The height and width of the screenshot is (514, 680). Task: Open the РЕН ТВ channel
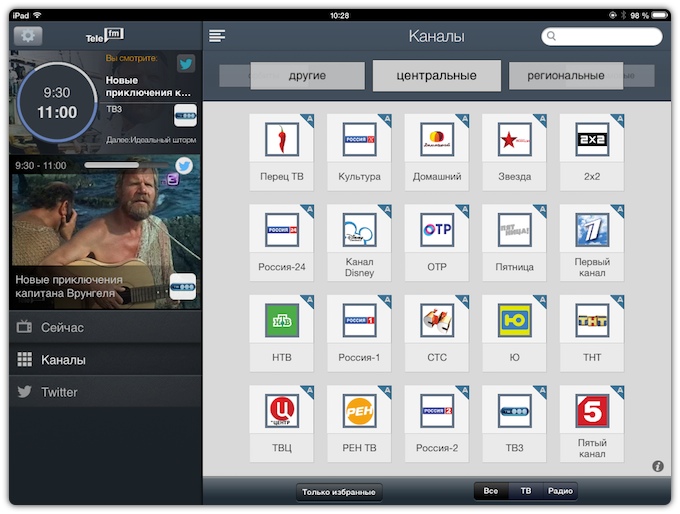tap(359, 423)
